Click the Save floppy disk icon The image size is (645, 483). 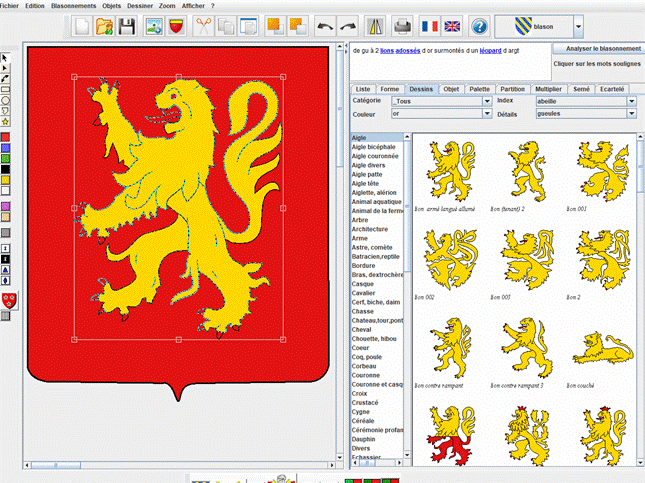tap(128, 26)
